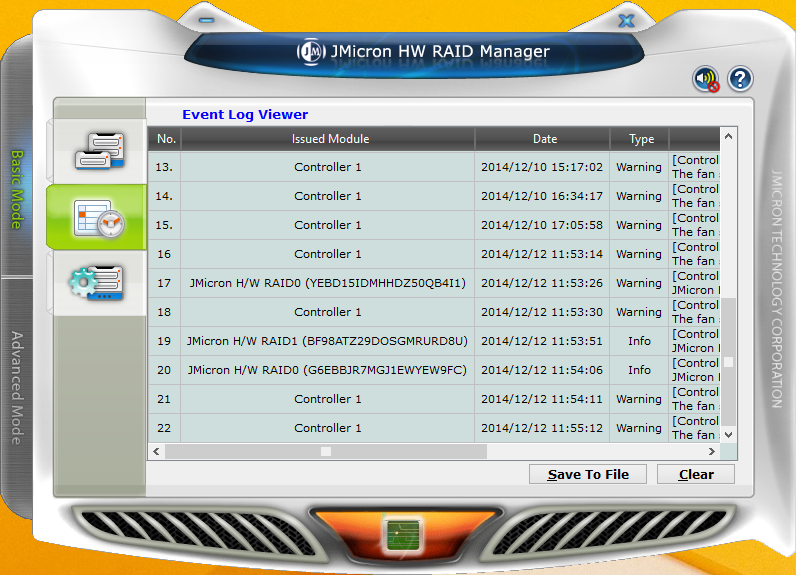The height and width of the screenshot is (575, 796).
Task: Click the description cell of row 22
Action: 694,428
